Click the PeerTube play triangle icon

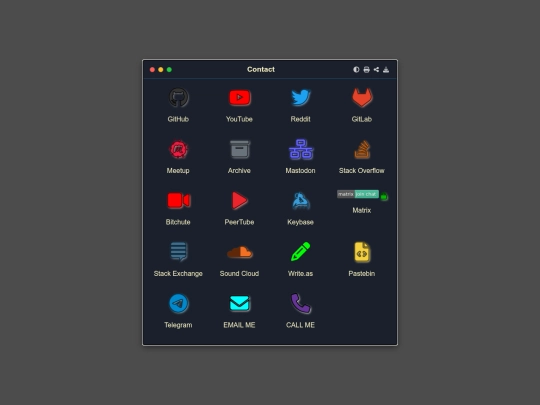point(240,201)
